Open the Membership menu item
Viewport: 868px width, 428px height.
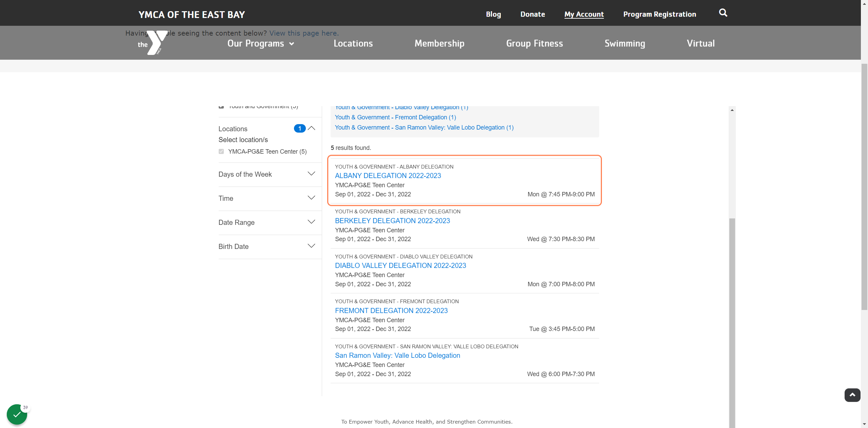[x=439, y=43]
